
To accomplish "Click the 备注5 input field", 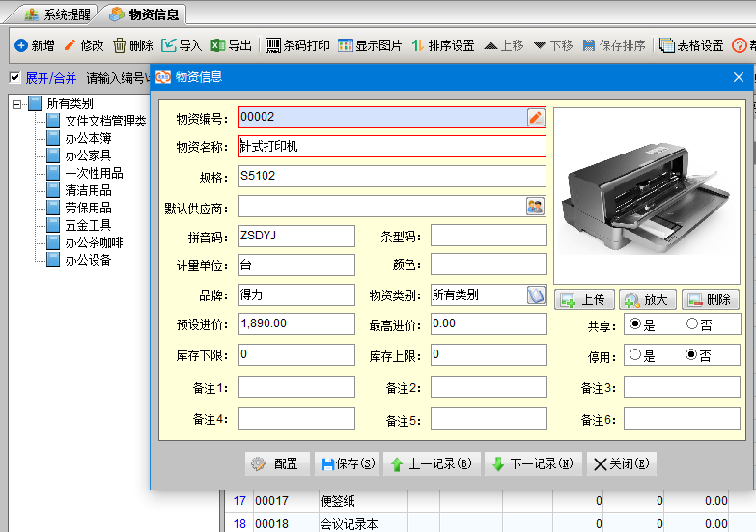I will tap(489, 418).
